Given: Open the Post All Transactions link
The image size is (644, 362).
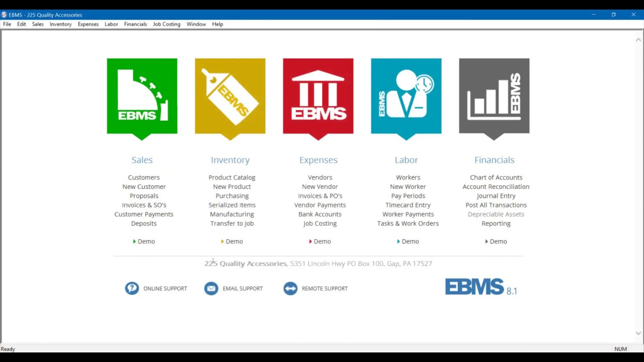Looking at the screenshot, I should coord(496,205).
